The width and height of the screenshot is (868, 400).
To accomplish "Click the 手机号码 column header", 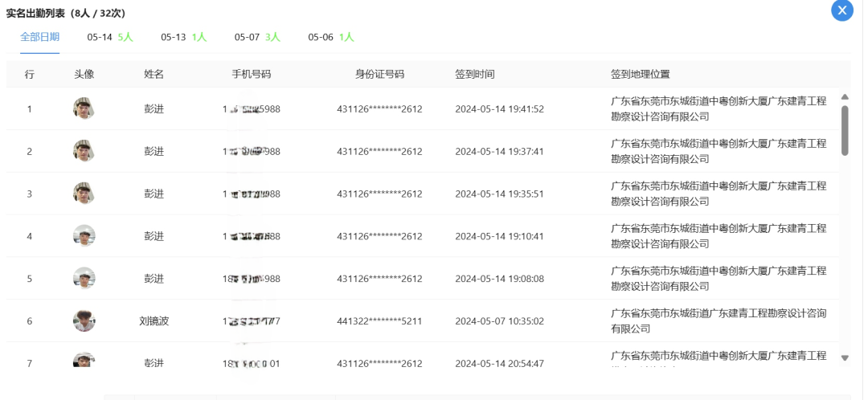I will [252, 74].
